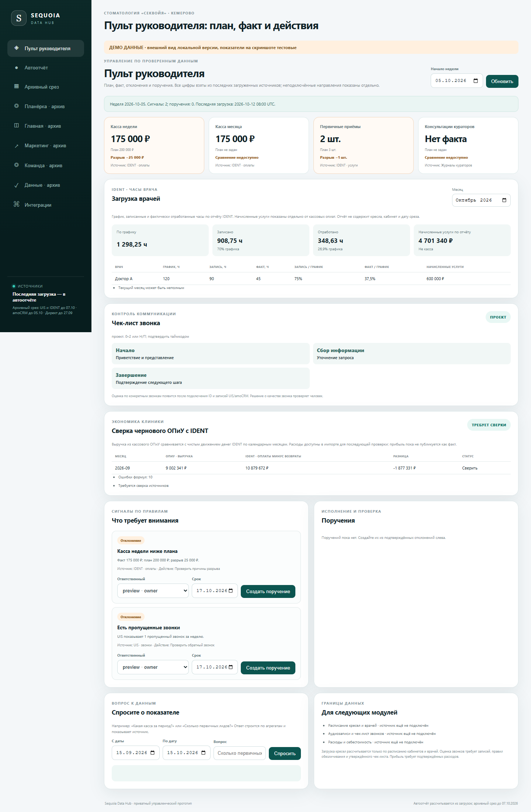Viewport: 531px width, 812px height.
Task: Select the Доктор А row name
Action: 124,279
